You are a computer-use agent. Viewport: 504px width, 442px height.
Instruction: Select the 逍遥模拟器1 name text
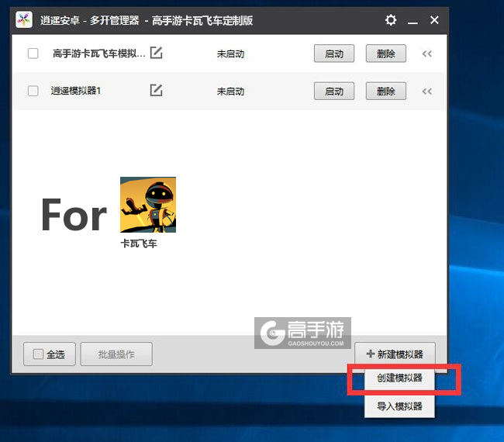pos(76,91)
